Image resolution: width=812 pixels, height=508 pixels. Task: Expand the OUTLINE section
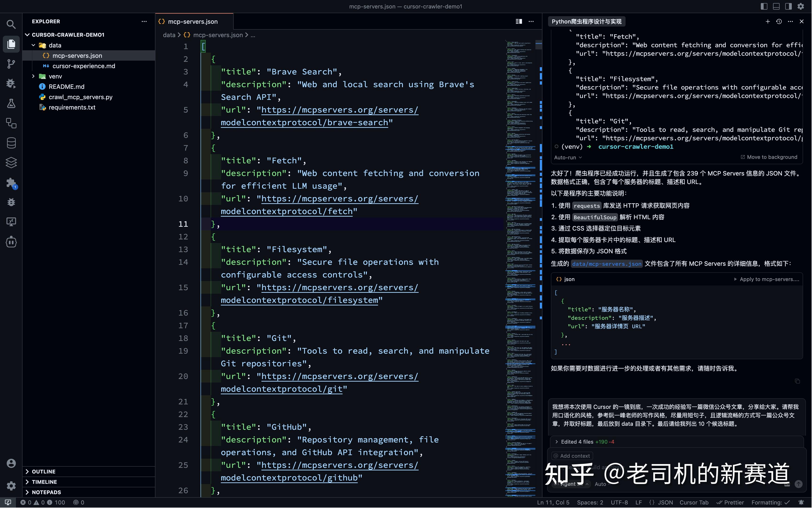click(x=43, y=471)
